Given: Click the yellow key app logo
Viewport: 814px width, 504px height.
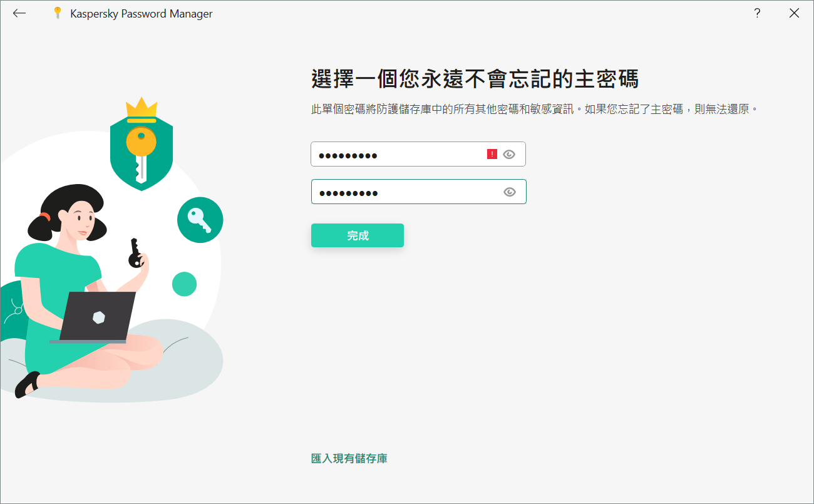Looking at the screenshot, I should (x=58, y=13).
